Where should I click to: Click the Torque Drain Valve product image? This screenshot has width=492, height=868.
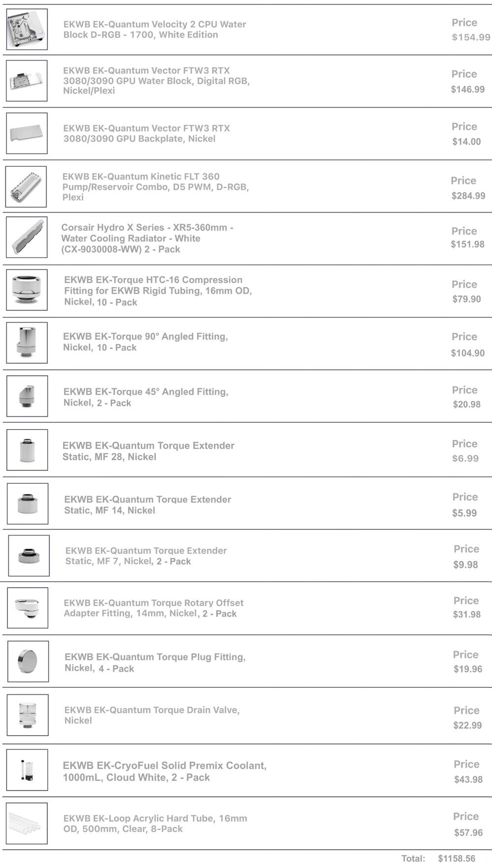[28, 715]
